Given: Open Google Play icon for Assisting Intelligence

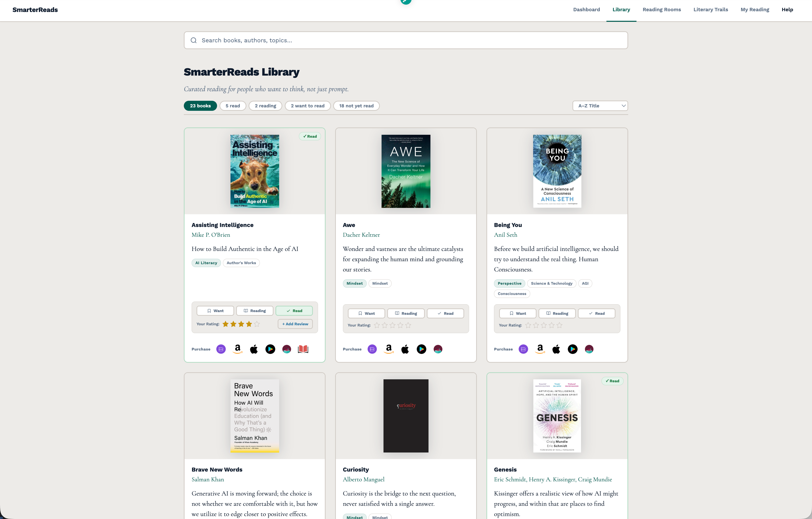Looking at the screenshot, I should (270, 349).
